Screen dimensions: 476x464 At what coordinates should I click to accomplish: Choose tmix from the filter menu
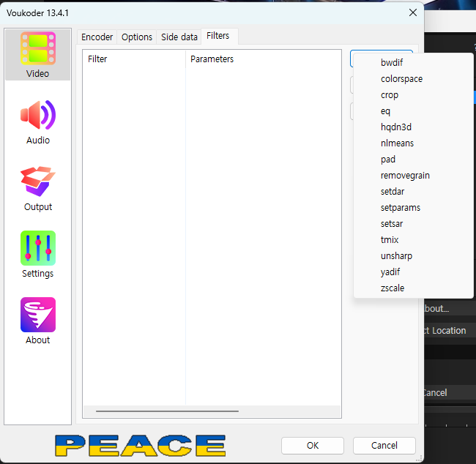click(x=413, y=239)
